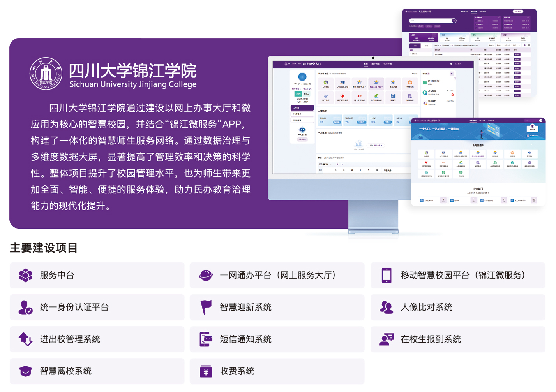Select the 人像比对系统 label
This screenshot has height=392, width=556.
click(x=427, y=307)
